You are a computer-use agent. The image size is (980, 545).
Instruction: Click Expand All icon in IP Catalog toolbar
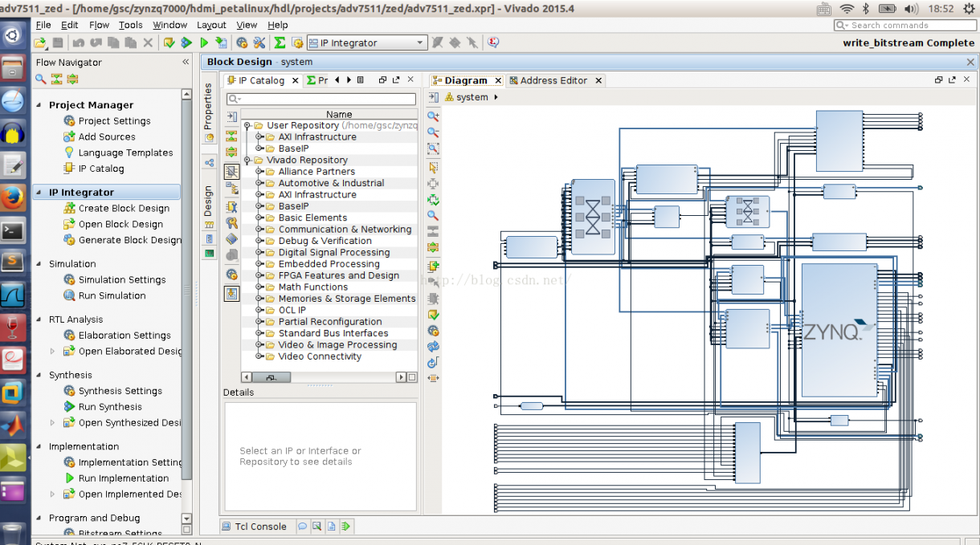click(231, 152)
